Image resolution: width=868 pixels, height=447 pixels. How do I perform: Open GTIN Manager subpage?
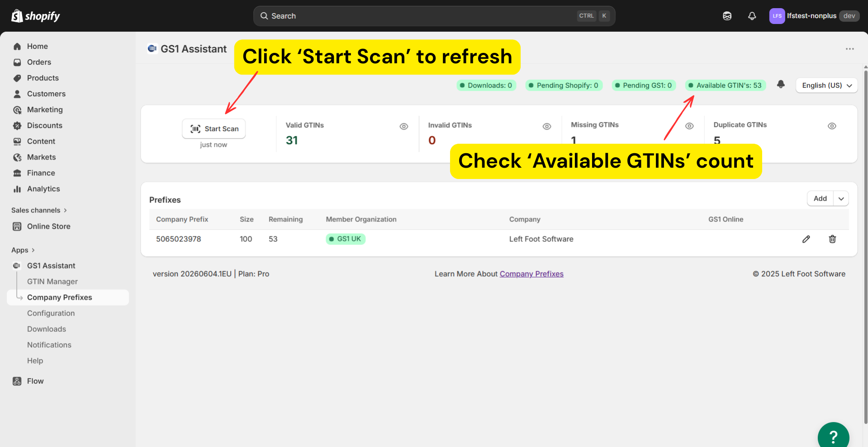pyautogui.click(x=52, y=281)
